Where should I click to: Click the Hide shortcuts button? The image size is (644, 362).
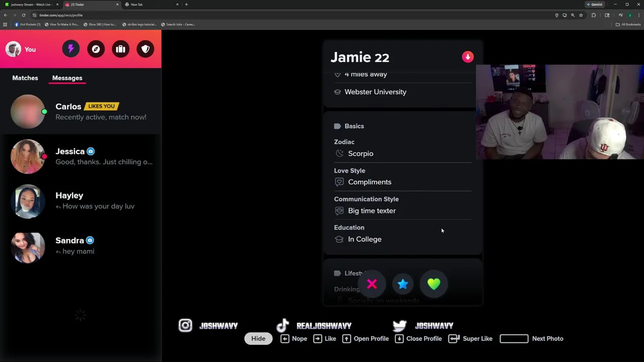[x=258, y=338]
